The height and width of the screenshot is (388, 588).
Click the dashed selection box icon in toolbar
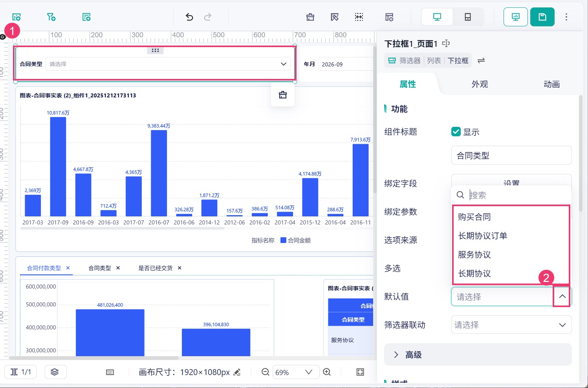click(359, 17)
